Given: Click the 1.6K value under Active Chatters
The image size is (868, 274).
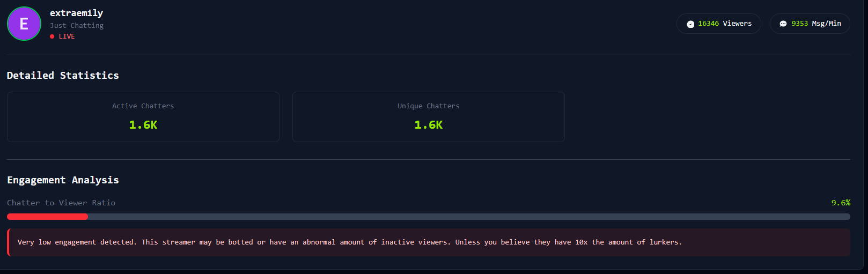Looking at the screenshot, I should click(143, 125).
